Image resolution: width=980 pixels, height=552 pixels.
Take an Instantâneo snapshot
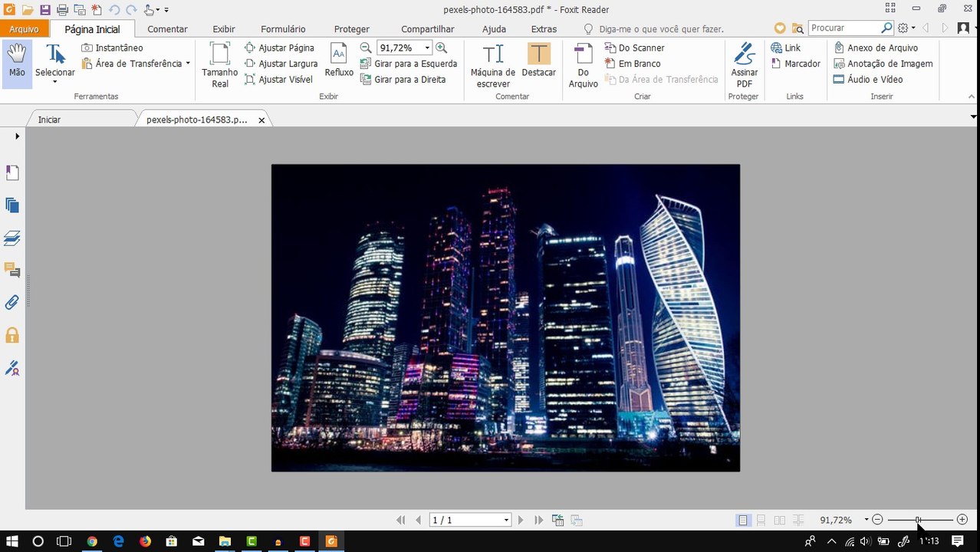(x=112, y=48)
